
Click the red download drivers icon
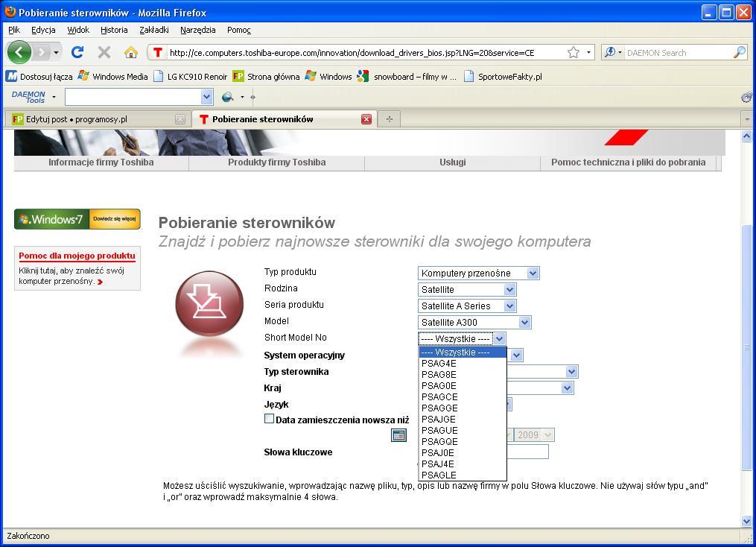click(209, 304)
